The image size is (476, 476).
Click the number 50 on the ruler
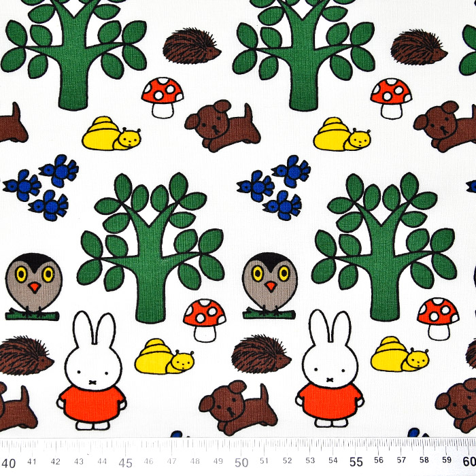point(241,462)
